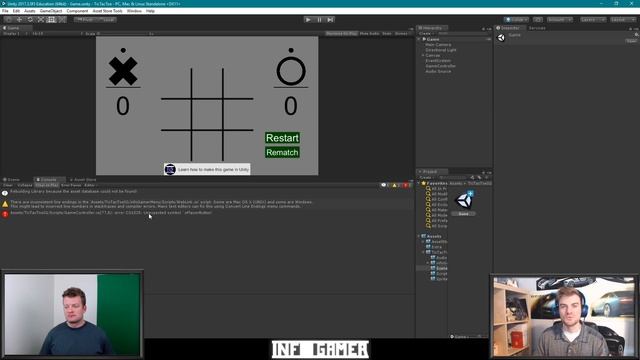Toggle Pivot/Center handle position
The image size is (640, 360).
(85, 20)
